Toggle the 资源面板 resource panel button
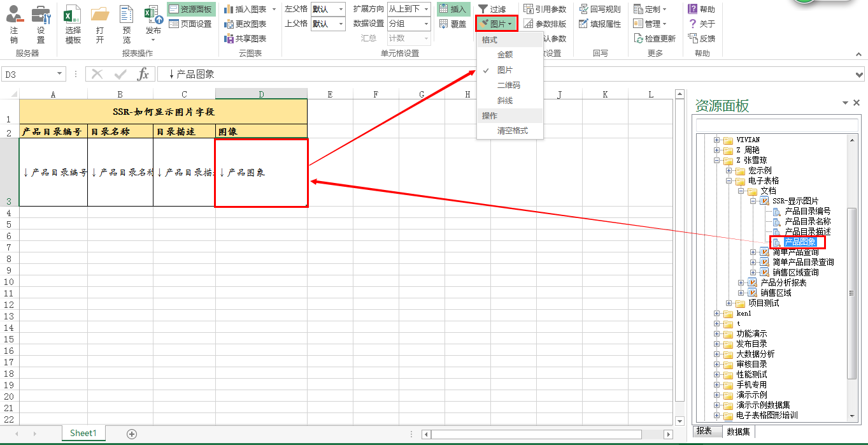Image resolution: width=868 pixels, height=445 pixels. (191, 9)
